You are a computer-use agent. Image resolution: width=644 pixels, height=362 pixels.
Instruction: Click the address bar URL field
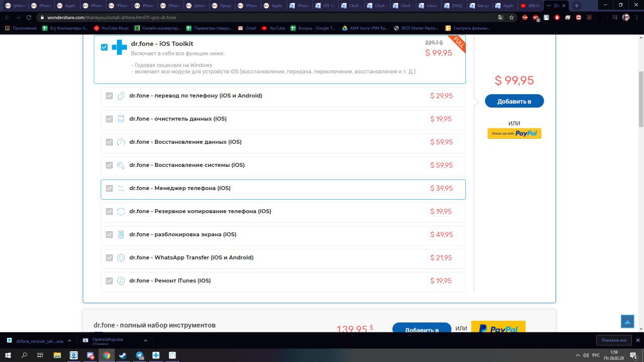[267, 17]
